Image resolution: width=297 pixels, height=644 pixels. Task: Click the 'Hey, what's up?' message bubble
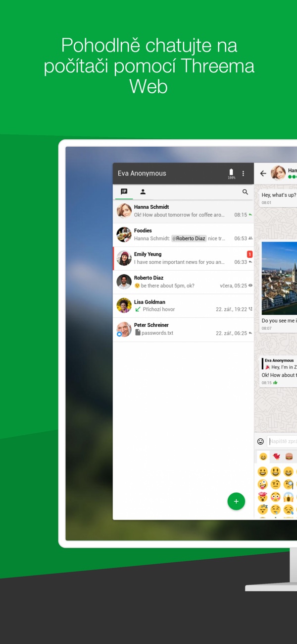[278, 198]
